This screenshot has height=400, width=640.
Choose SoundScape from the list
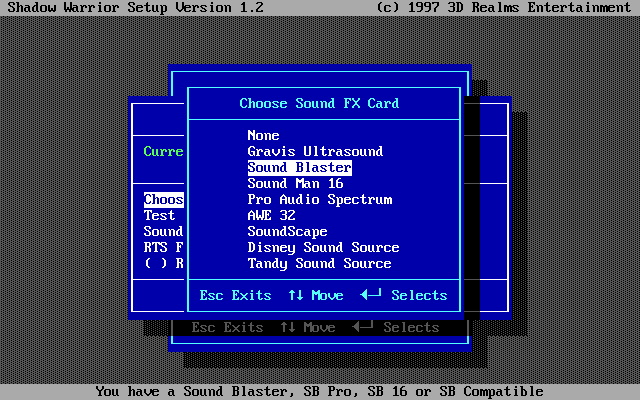[x=287, y=231]
